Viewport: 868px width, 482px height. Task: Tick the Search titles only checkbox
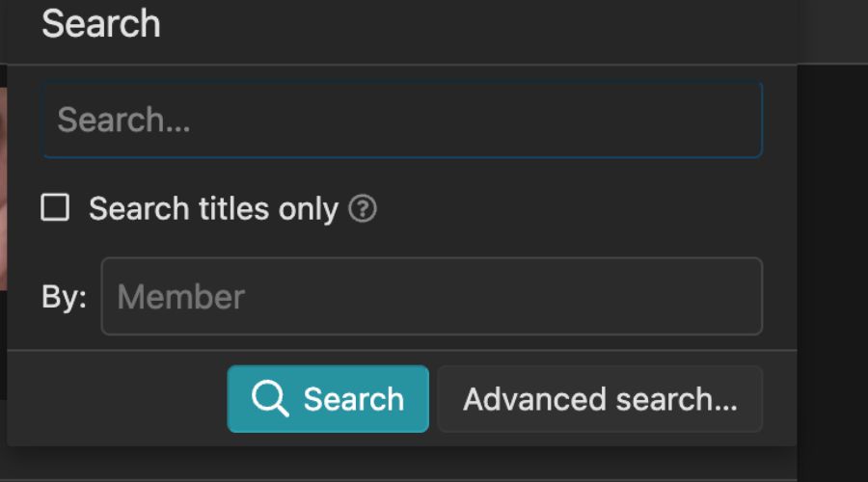point(55,207)
